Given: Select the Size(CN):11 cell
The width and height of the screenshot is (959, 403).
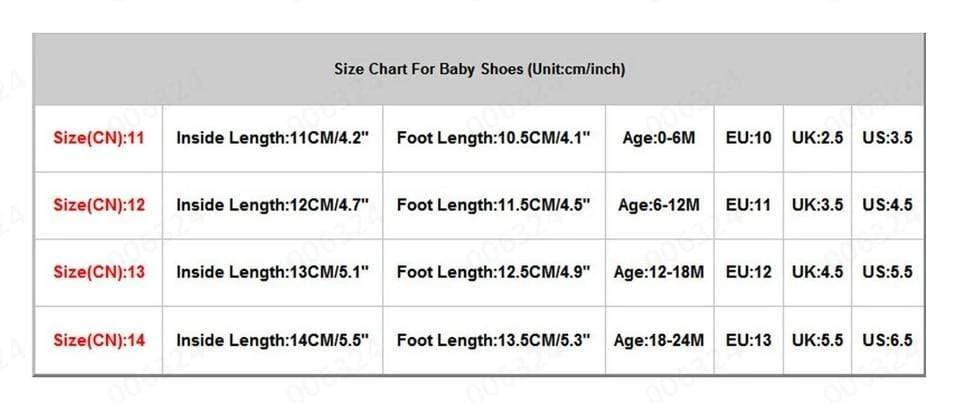Looking at the screenshot, I should (98, 138).
